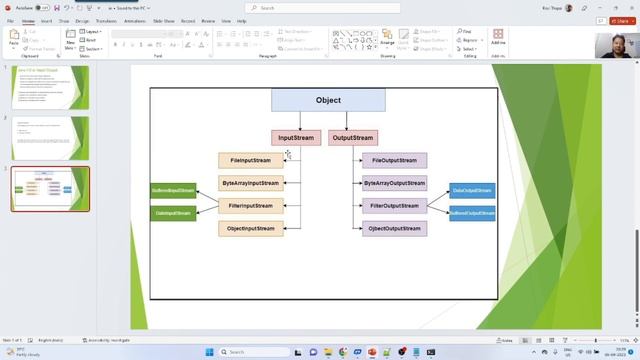Start Slide Show from status bar icon

tap(565, 340)
